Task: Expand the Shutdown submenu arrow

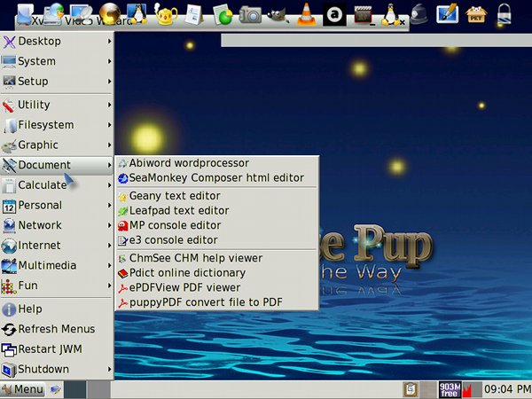Action: tap(109, 369)
